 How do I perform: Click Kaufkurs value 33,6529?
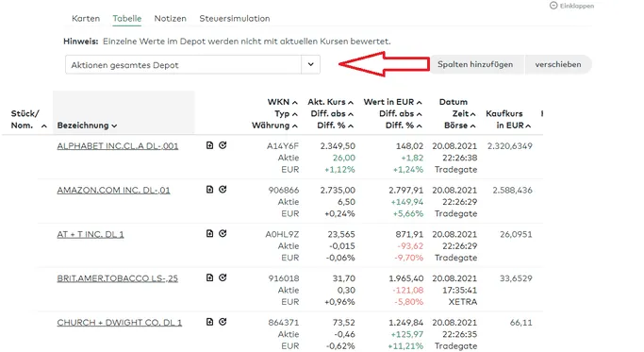click(516, 278)
